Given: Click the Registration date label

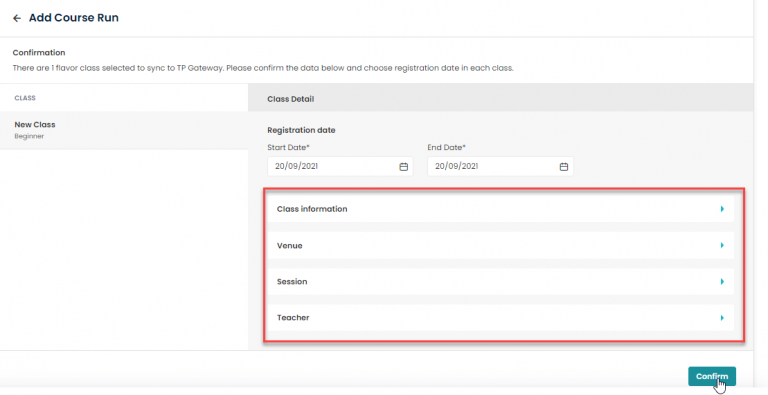Looking at the screenshot, I should click(x=301, y=130).
